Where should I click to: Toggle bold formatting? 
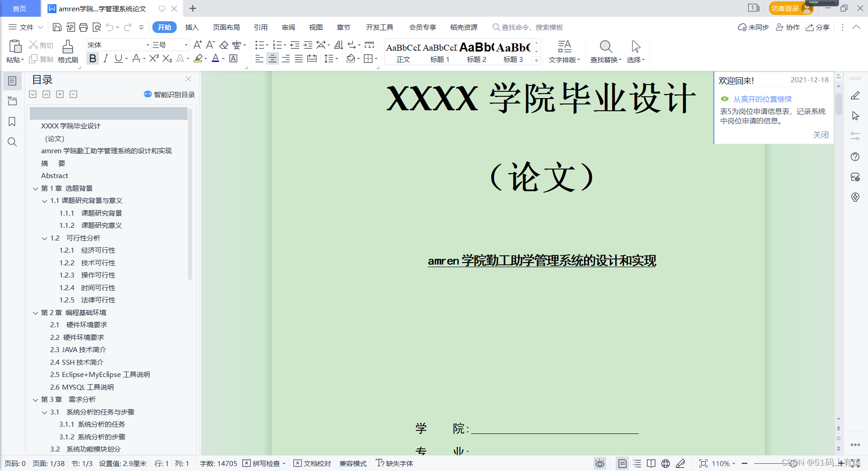point(92,58)
